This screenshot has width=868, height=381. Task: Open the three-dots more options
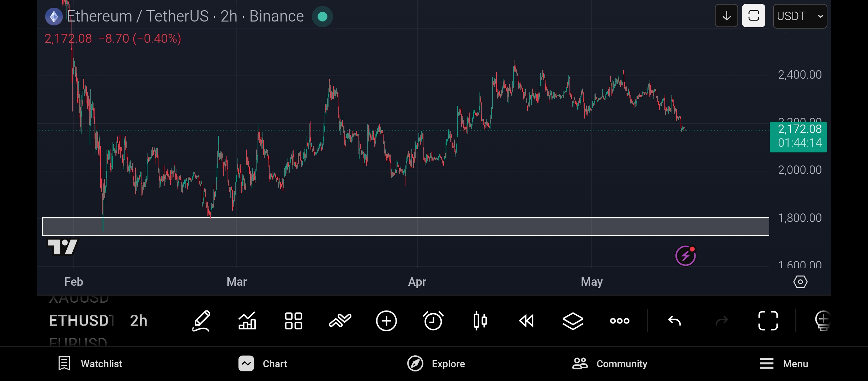point(620,321)
